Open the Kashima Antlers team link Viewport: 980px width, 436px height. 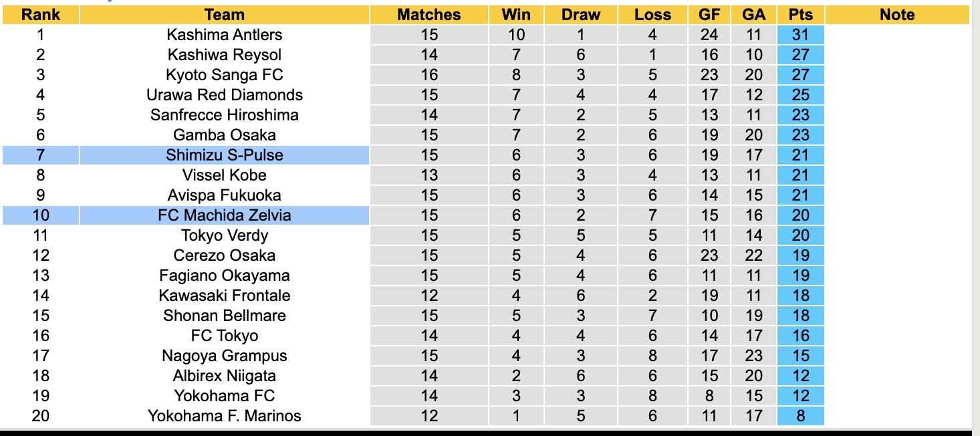pyautogui.click(x=225, y=35)
